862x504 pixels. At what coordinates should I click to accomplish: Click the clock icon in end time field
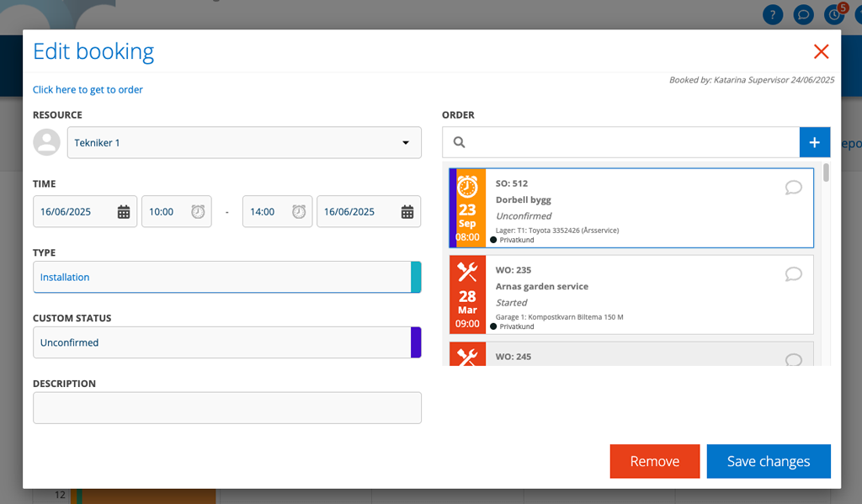pos(299,212)
